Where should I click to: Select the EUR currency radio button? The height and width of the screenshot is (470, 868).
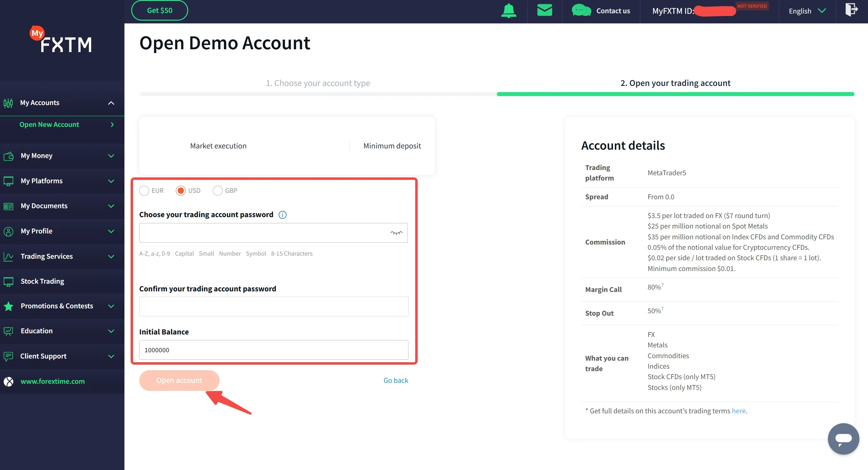[x=144, y=191]
